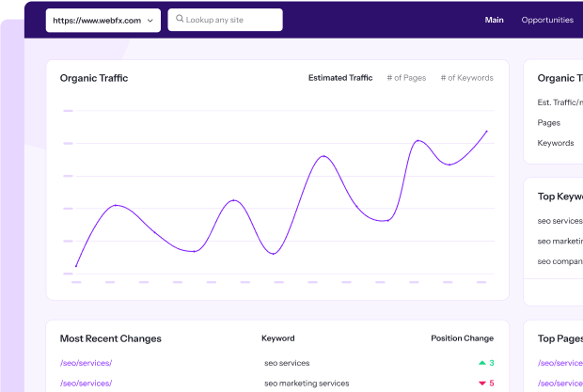This screenshot has width=583, height=392.
Task: Click the Lookup any site field
Action: (230, 20)
